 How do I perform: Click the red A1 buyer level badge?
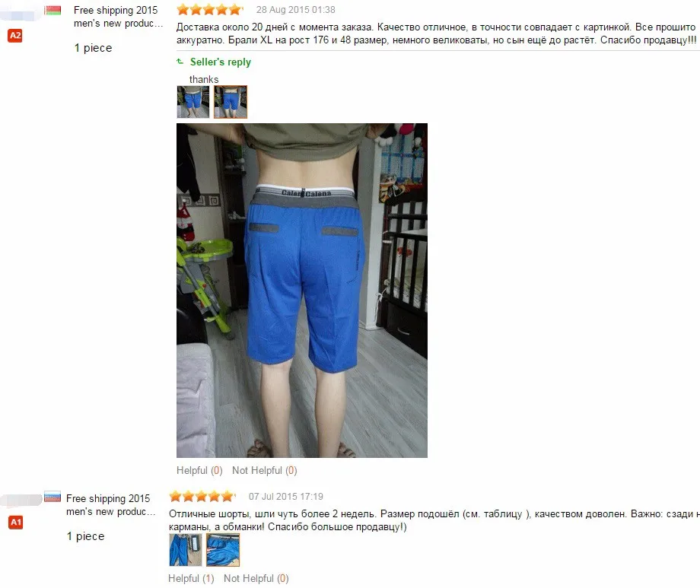point(16,522)
